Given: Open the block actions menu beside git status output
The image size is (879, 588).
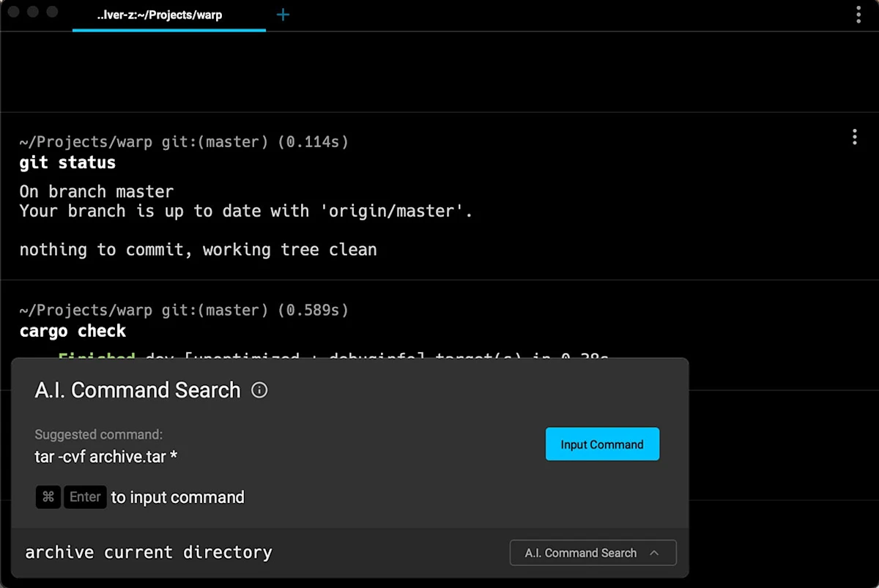Looking at the screenshot, I should (x=854, y=137).
